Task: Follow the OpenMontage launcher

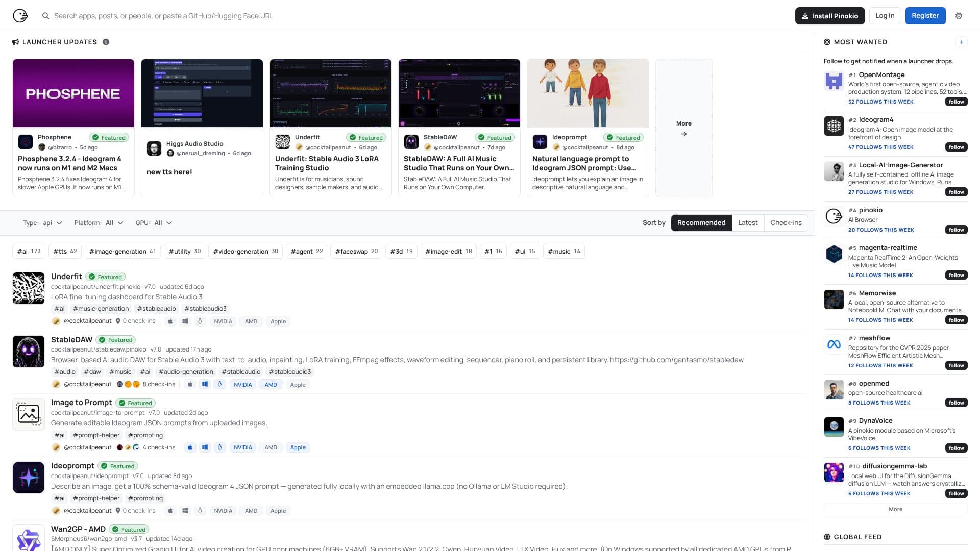Action: 956,102
